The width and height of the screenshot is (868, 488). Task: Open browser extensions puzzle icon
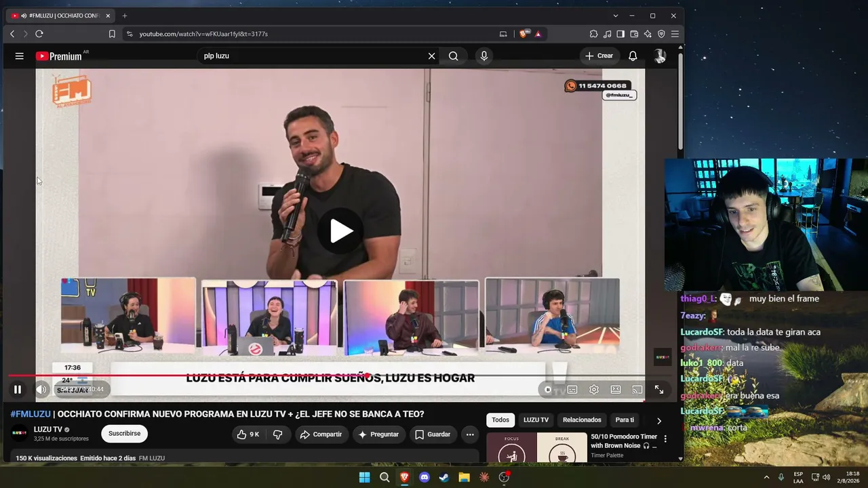point(594,34)
